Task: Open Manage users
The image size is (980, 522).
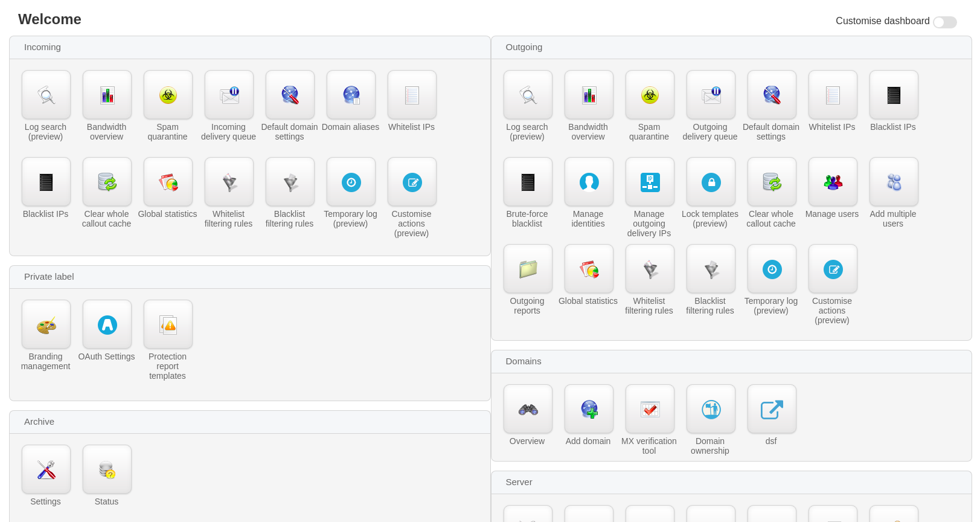Action: [833, 182]
